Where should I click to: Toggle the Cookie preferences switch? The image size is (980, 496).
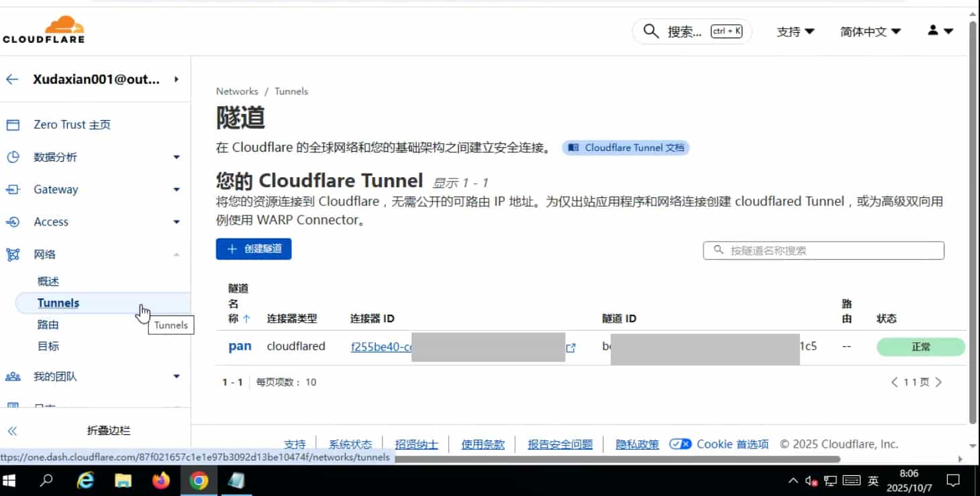681,444
